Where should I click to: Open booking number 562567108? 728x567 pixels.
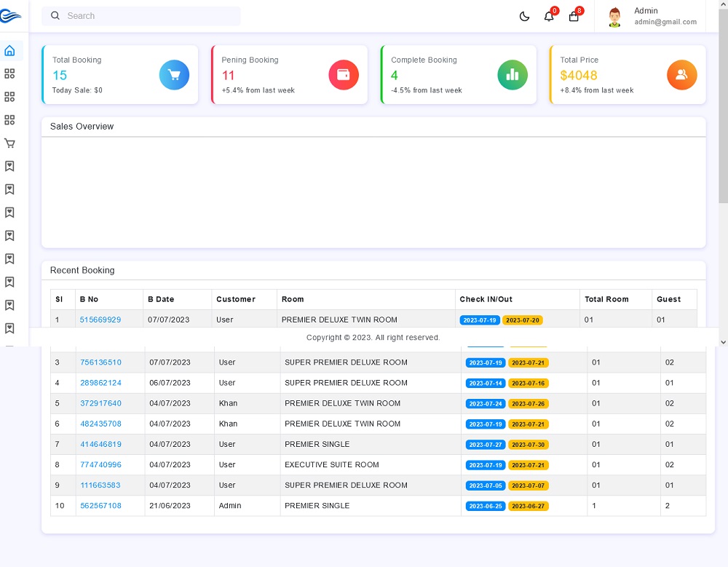(100, 506)
